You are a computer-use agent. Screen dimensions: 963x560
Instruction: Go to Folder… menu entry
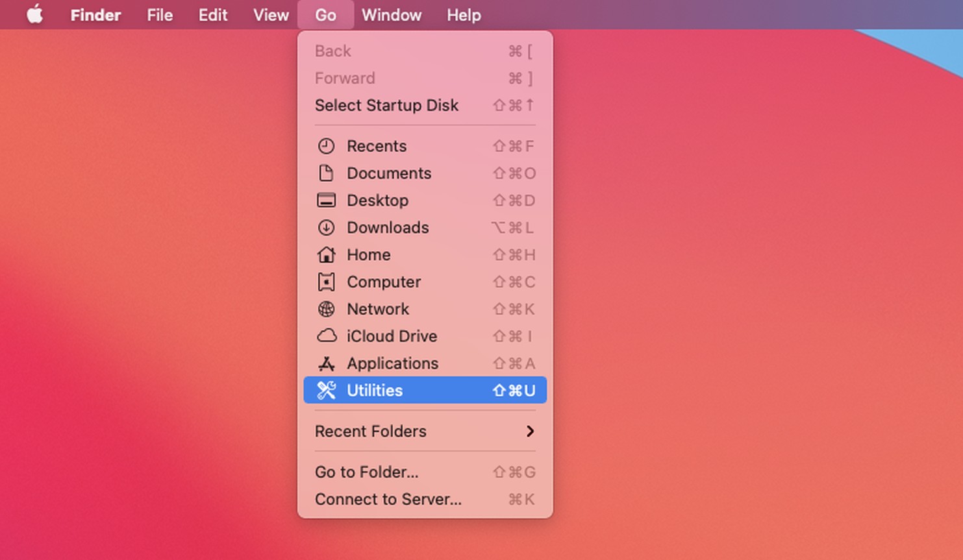(x=425, y=472)
